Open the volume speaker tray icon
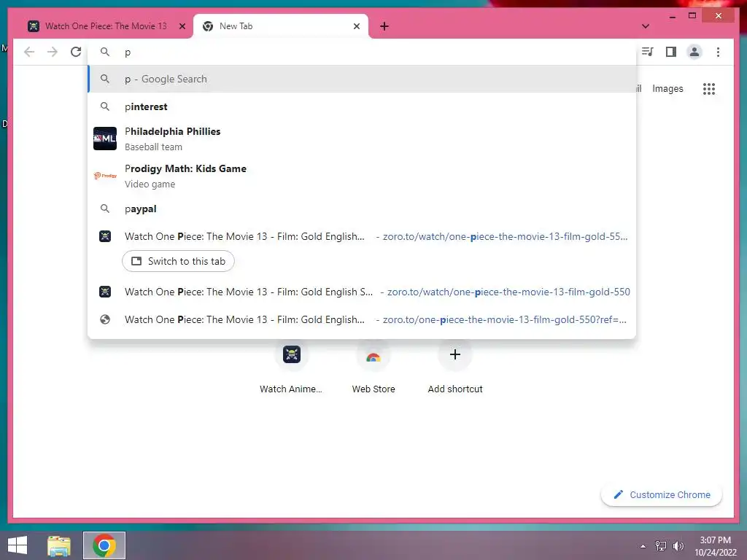Viewport: 747px width, 560px height. [x=678, y=546]
